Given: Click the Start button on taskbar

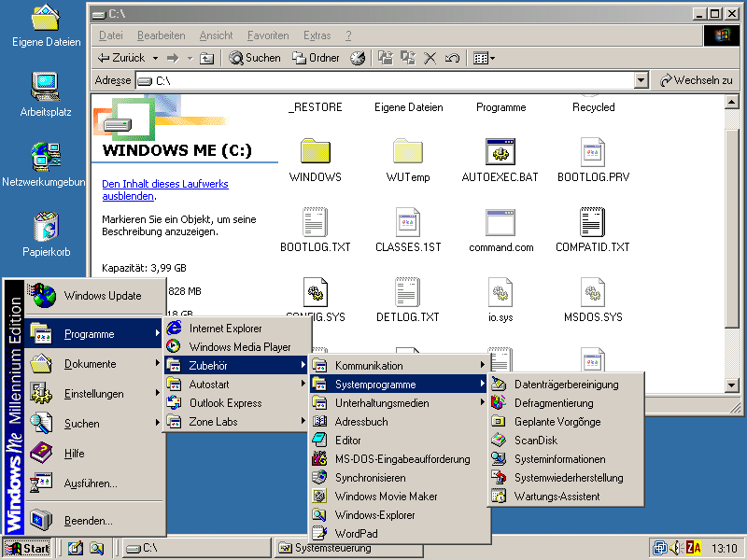Looking at the screenshot, I should 27,548.
